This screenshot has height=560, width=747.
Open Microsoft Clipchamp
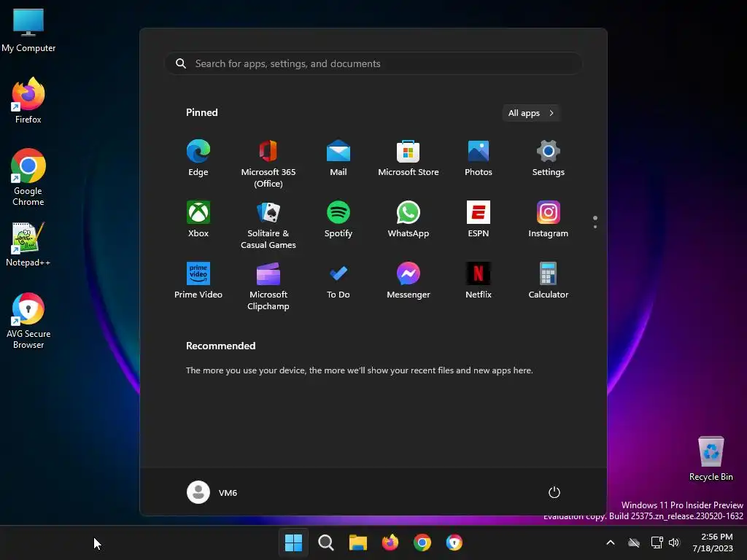pyautogui.click(x=268, y=286)
